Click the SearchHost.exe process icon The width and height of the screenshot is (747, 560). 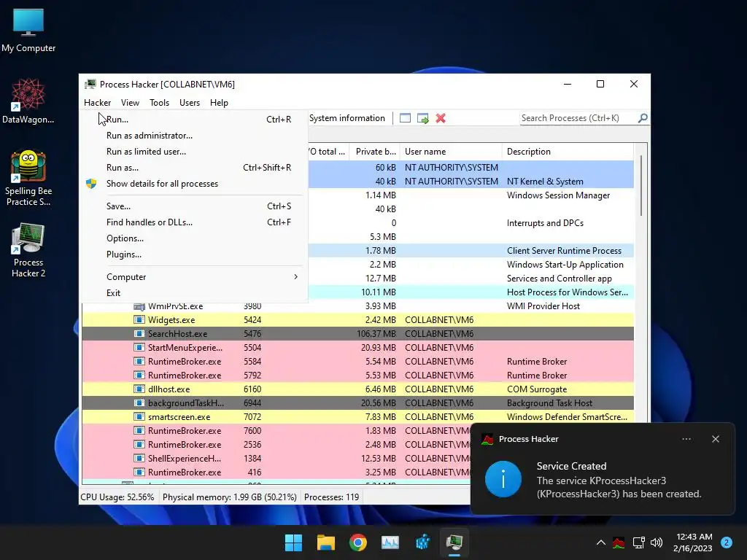[139, 333]
